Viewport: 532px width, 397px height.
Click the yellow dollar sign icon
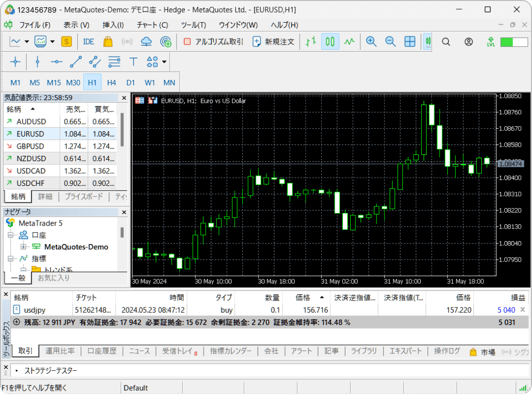(67, 42)
